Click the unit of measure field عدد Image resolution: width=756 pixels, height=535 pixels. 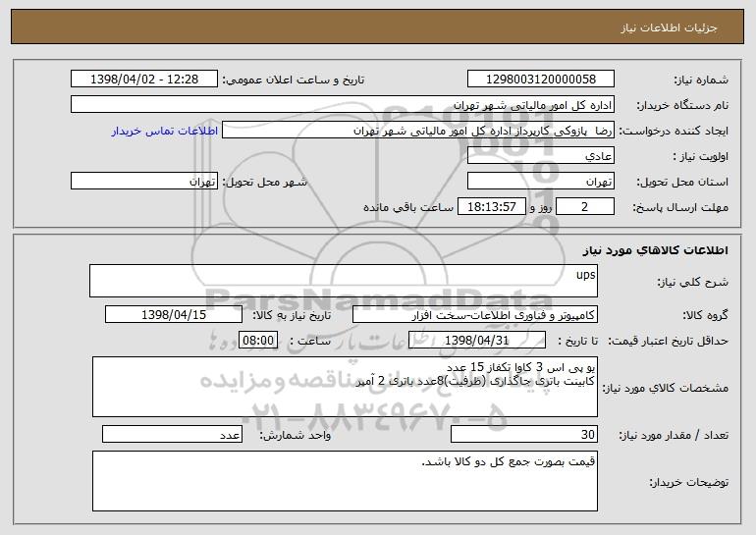(x=172, y=434)
